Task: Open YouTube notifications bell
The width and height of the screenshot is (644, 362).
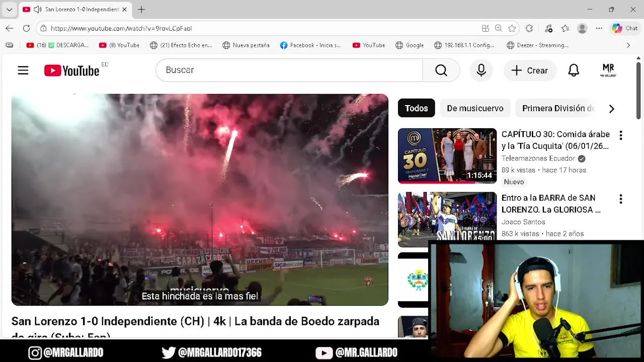Action: pyautogui.click(x=574, y=70)
